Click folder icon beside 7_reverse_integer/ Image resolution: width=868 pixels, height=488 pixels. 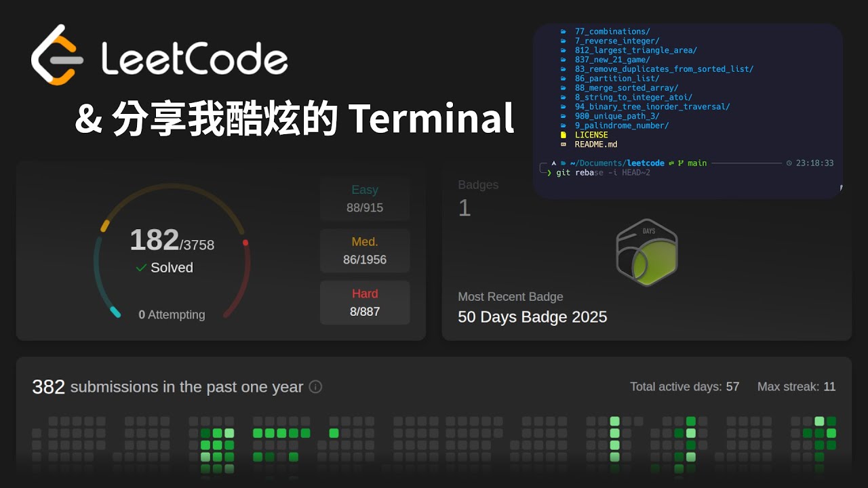pos(564,41)
